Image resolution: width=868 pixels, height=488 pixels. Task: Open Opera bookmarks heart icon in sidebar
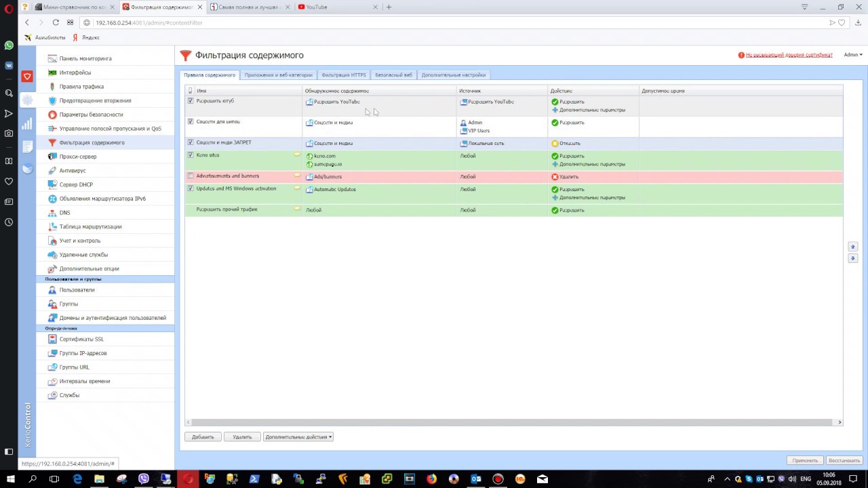coord(9,181)
